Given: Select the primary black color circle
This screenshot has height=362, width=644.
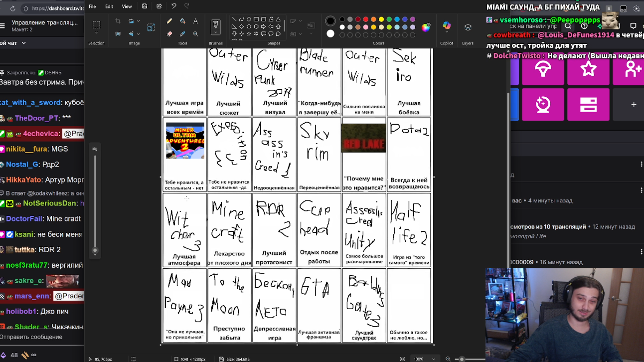Looking at the screenshot, I should pyautogui.click(x=330, y=21).
